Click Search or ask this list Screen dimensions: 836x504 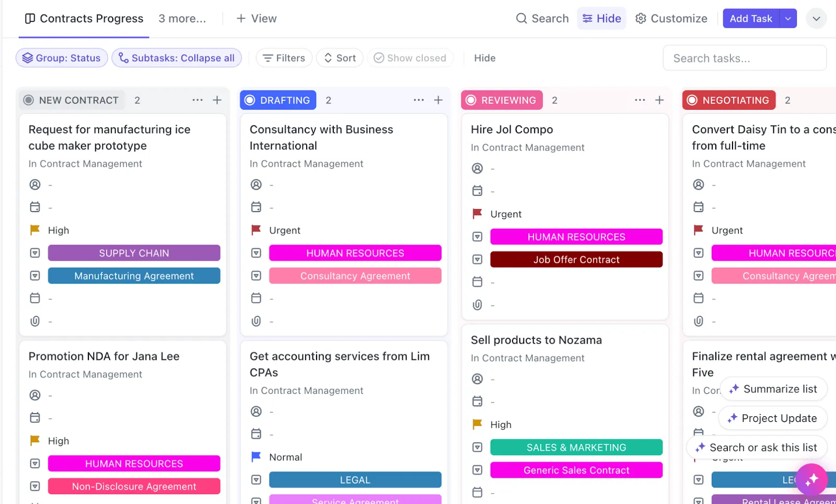pyautogui.click(x=757, y=448)
